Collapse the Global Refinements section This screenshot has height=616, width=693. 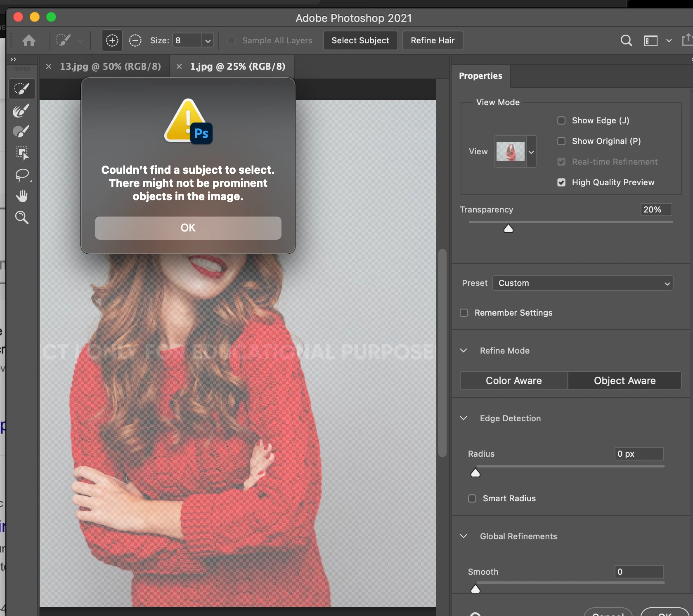(464, 536)
